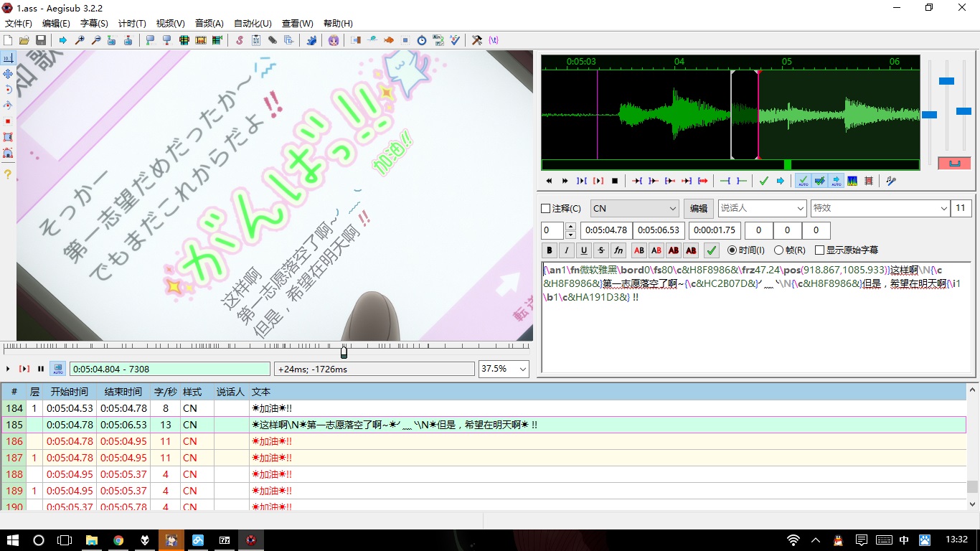980x551 pixels.
Task: Decrease the layer number spinner
Action: click(571, 235)
